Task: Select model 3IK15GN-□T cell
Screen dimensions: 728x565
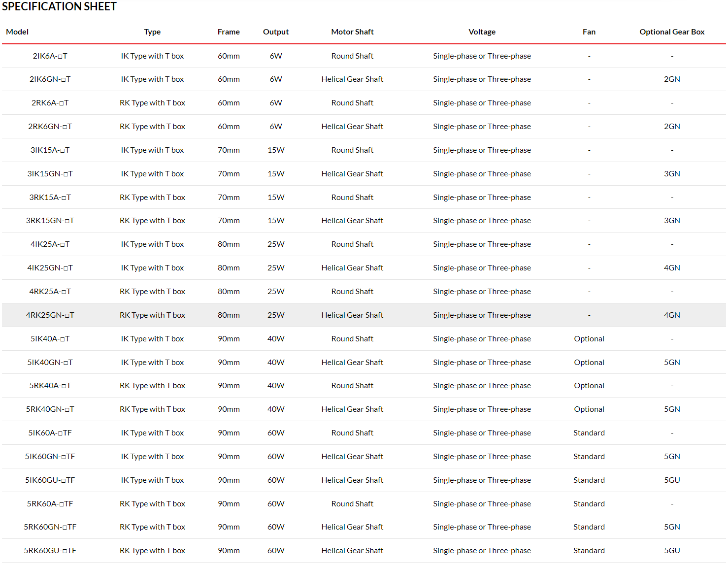Action: (x=50, y=174)
